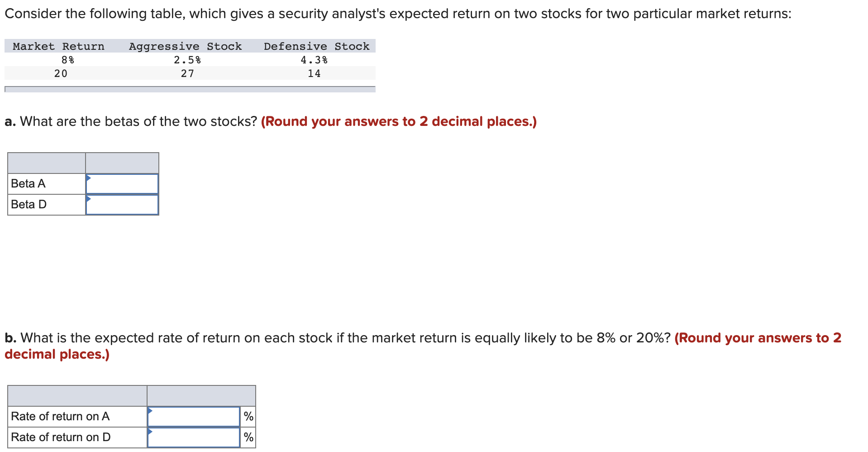
Task: Click the blue marker beside Beta A field
Action: [x=89, y=177]
